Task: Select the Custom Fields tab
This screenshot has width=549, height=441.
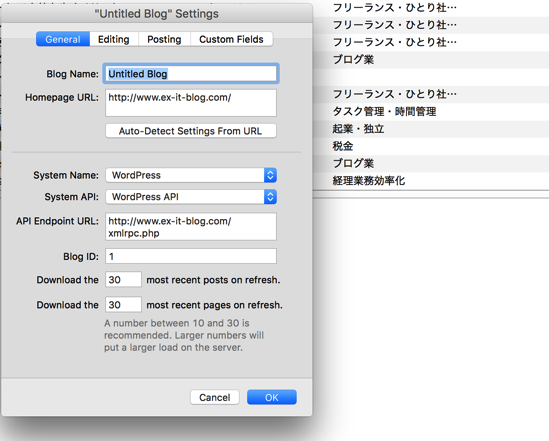Action: [x=231, y=39]
